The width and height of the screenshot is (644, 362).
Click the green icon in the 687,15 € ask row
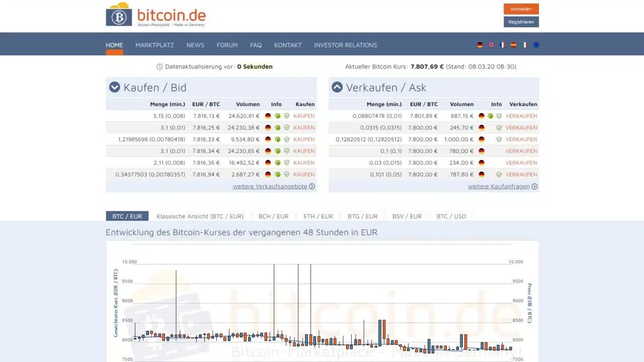[x=490, y=116]
